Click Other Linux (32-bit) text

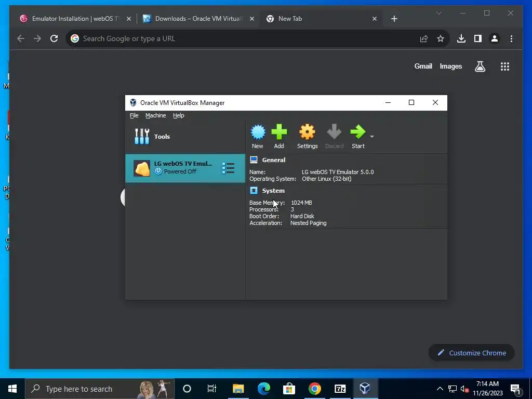pyautogui.click(x=326, y=179)
